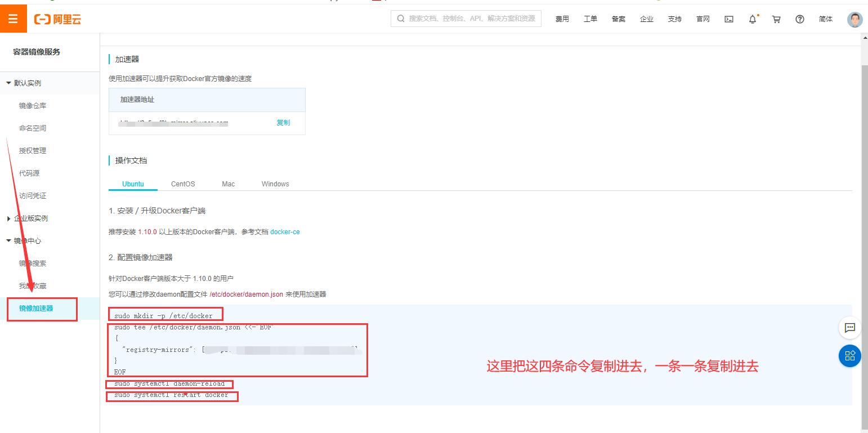Open Cloud Shell terminal icon

[x=728, y=19]
